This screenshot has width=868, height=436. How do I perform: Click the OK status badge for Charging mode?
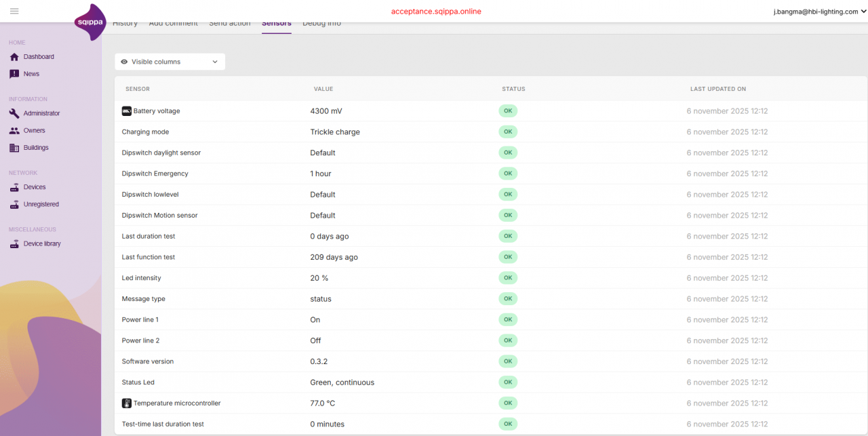(507, 132)
